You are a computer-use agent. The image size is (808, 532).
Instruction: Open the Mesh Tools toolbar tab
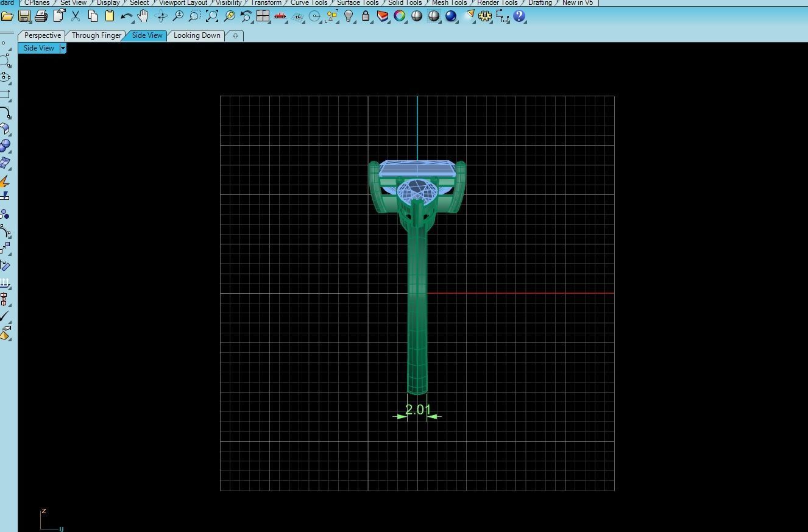point(449,2)
